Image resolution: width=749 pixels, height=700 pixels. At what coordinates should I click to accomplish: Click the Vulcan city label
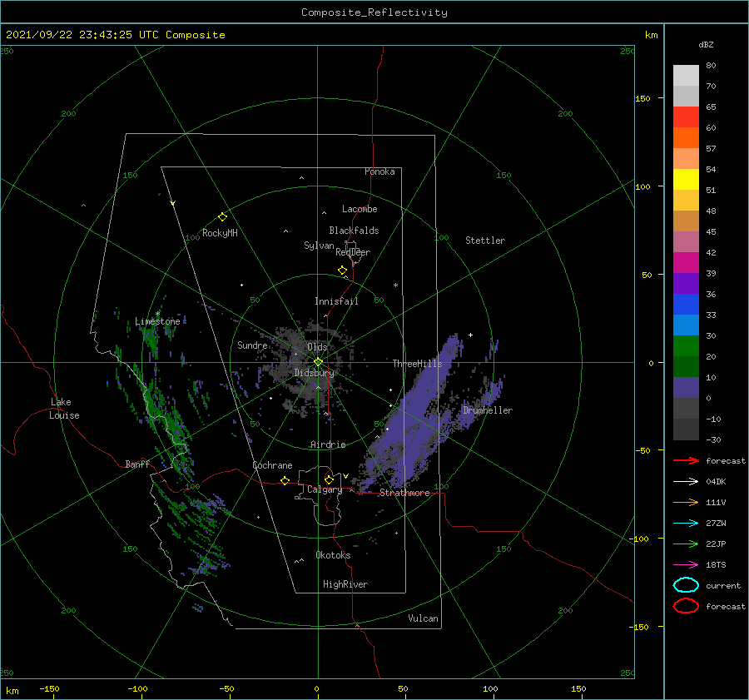pos(423,618)
